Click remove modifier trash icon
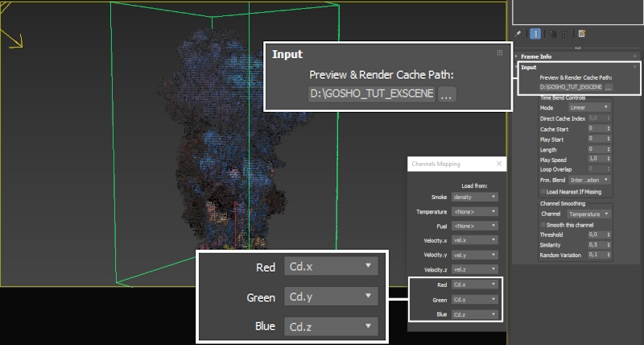This screenshot has width=644, height=345. pos(566,34)
